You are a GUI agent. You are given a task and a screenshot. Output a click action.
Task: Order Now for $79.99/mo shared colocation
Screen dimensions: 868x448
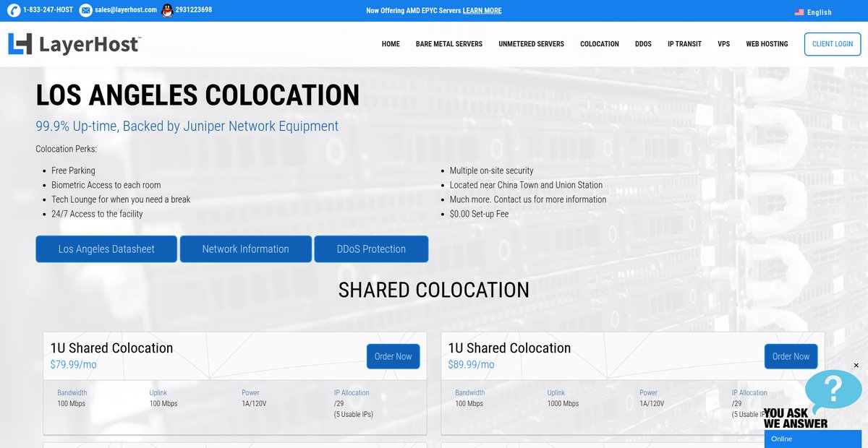[x=393, y=356]
